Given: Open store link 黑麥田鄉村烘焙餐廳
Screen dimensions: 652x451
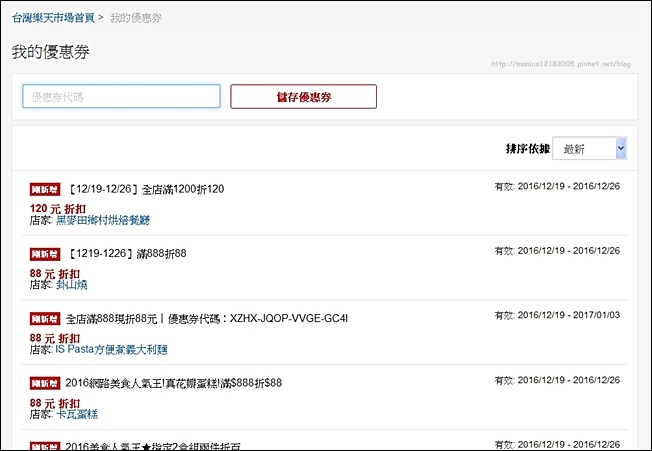Looking at the screenshot, I should pyautogui.click(x=103, y=220).
